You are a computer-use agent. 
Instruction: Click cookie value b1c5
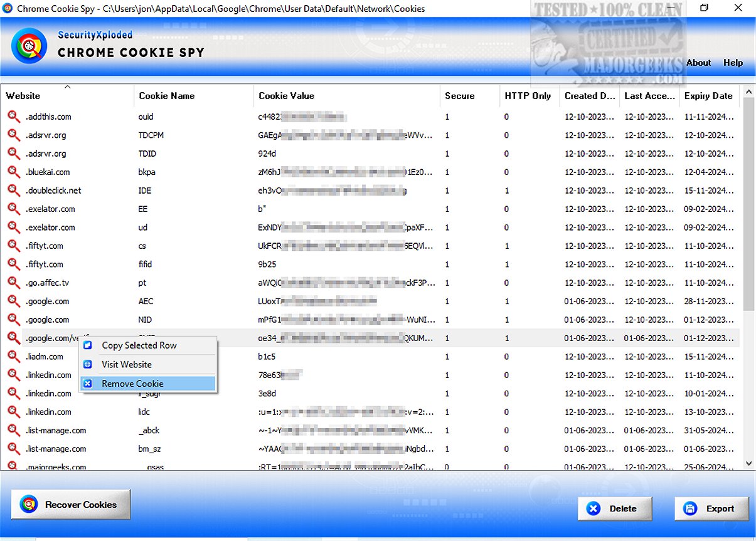coord(267,357)
